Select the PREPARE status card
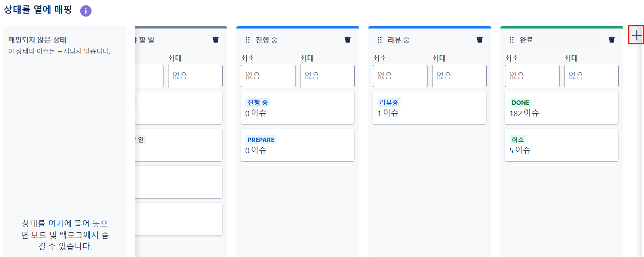Screen dimensions: 644x257 point(297,145)
